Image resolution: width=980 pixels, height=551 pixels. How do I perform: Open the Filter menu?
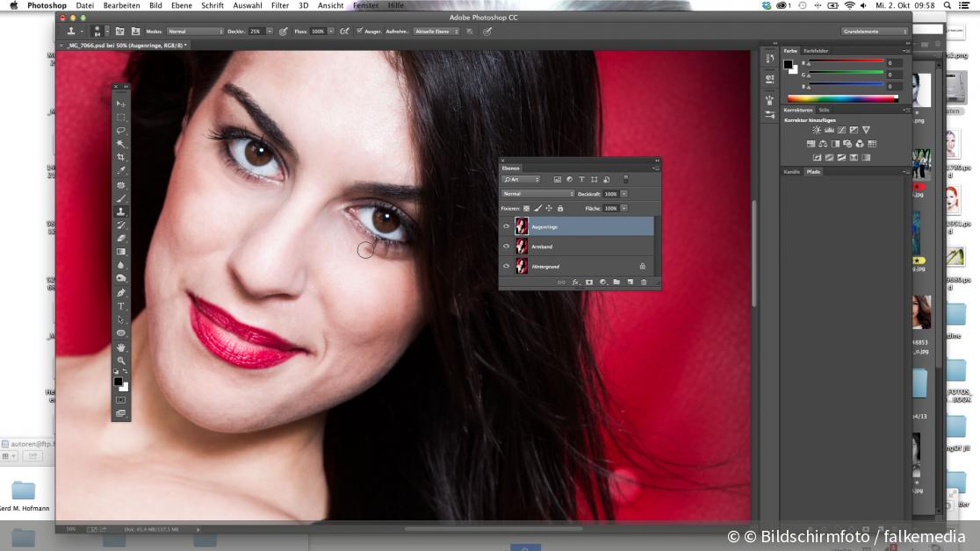click(280, 5)
